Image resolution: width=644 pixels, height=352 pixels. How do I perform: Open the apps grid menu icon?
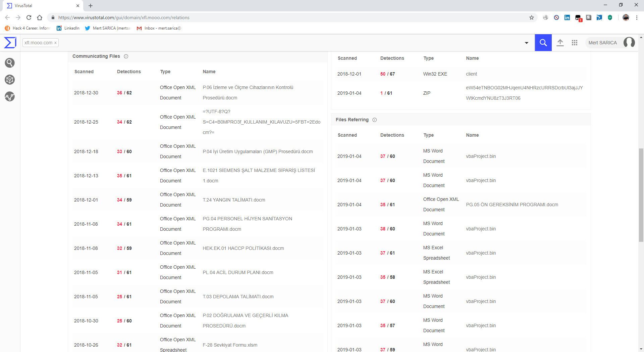point(575,43)
